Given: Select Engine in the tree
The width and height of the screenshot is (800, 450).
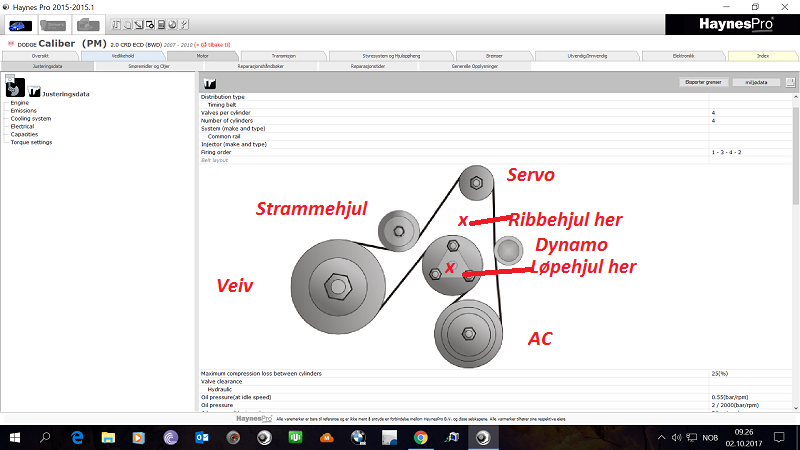Looking at the screenshot, I should (20, 103).
